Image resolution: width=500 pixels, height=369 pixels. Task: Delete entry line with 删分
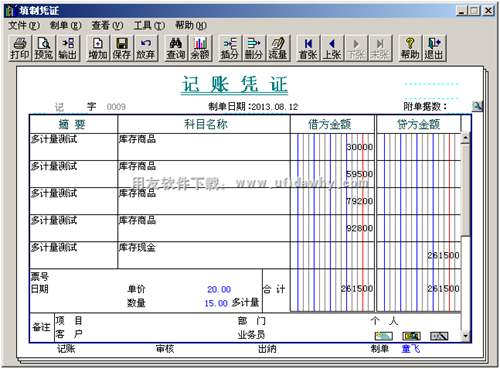click(254, 48)
